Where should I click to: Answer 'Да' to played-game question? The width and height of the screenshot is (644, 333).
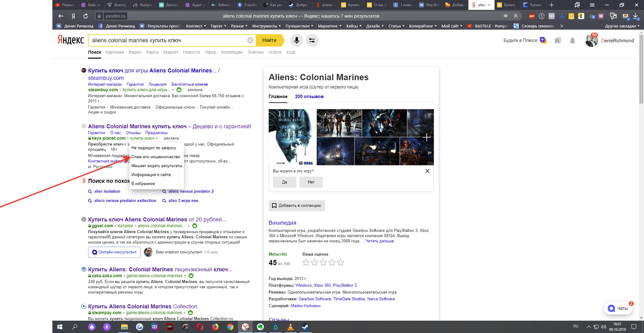pos(285,182)
